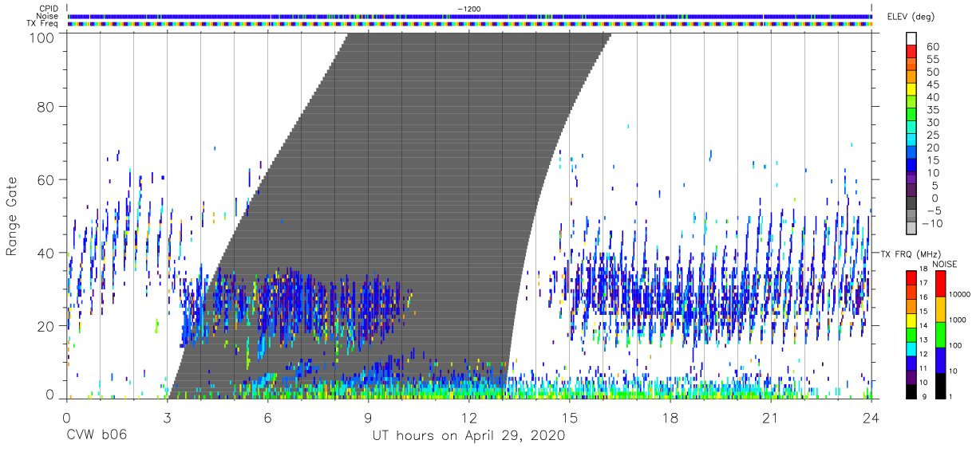Click the Noise color strip above the plot

[469, 16]
